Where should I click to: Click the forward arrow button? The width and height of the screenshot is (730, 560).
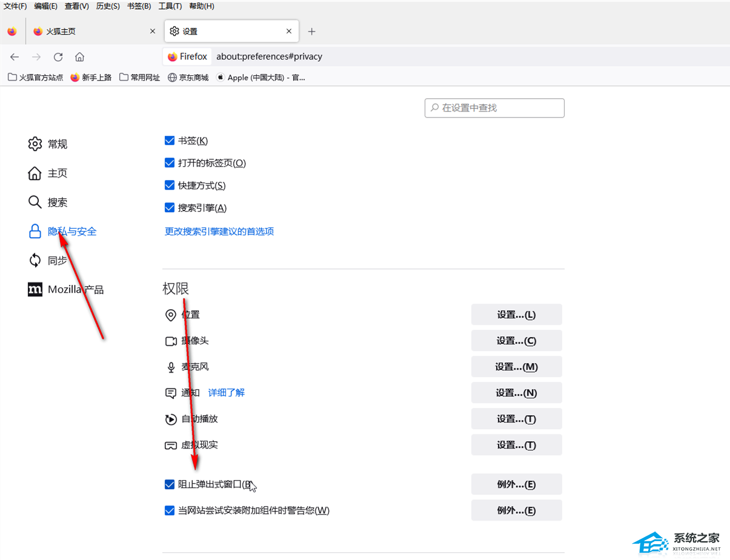point(36,57)
